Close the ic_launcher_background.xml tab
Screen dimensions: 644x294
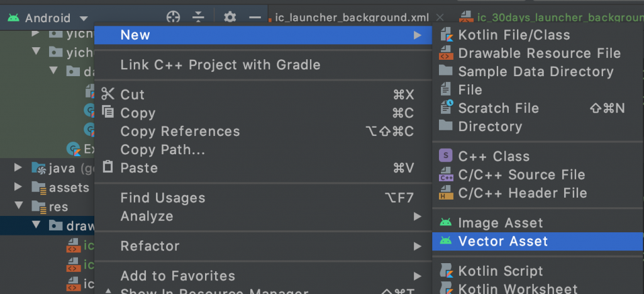point(440,18)
